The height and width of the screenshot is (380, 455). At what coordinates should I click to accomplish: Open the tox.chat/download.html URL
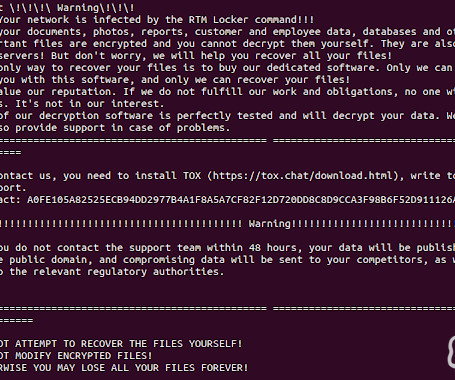(303, 176)
